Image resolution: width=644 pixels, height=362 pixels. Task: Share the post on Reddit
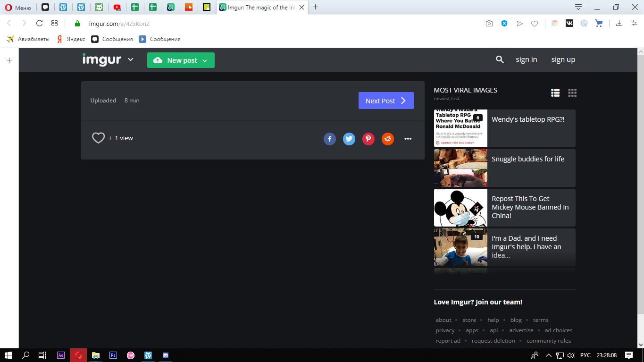(x=388, y=139)
